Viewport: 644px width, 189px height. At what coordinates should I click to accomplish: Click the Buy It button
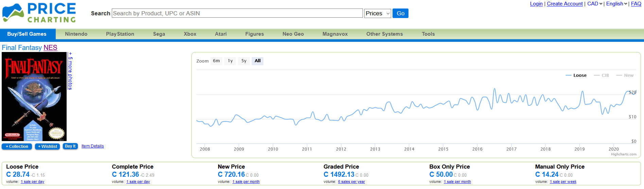coord(70,146)
